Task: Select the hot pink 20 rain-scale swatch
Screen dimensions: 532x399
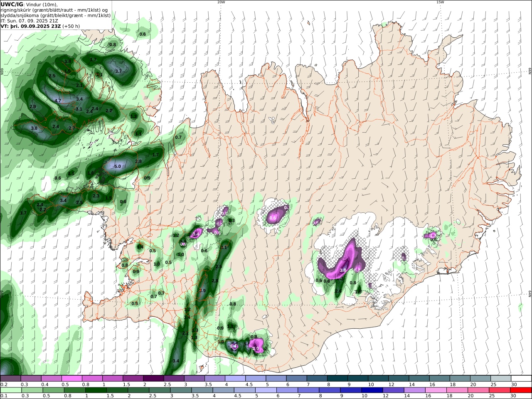Action: click(x=478, y=390)
